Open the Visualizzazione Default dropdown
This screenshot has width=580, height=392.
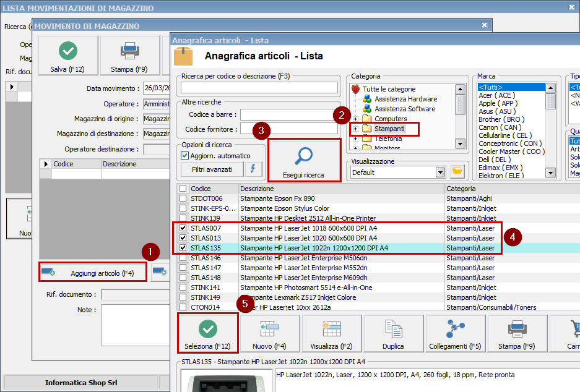coord(440,172)
